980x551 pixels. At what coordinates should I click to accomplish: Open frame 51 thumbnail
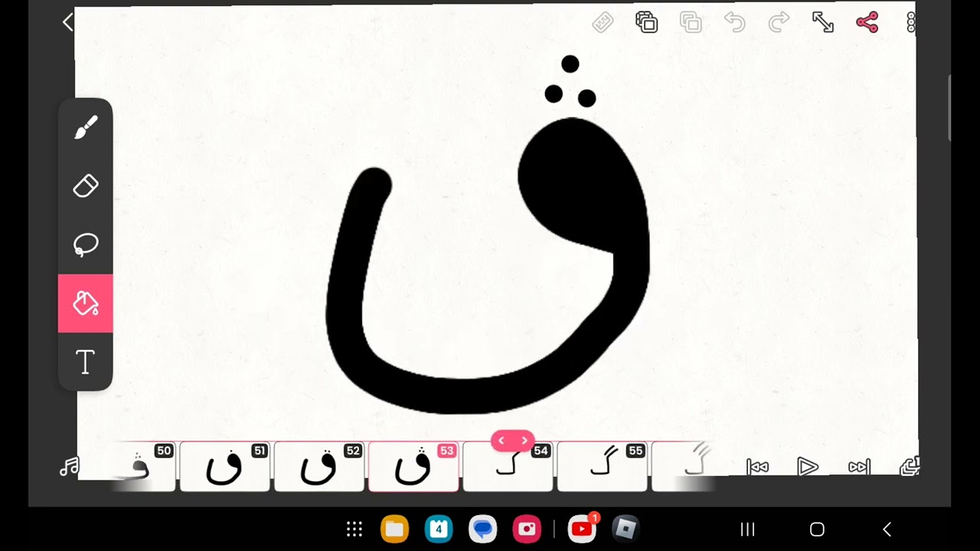coord(225,466)
